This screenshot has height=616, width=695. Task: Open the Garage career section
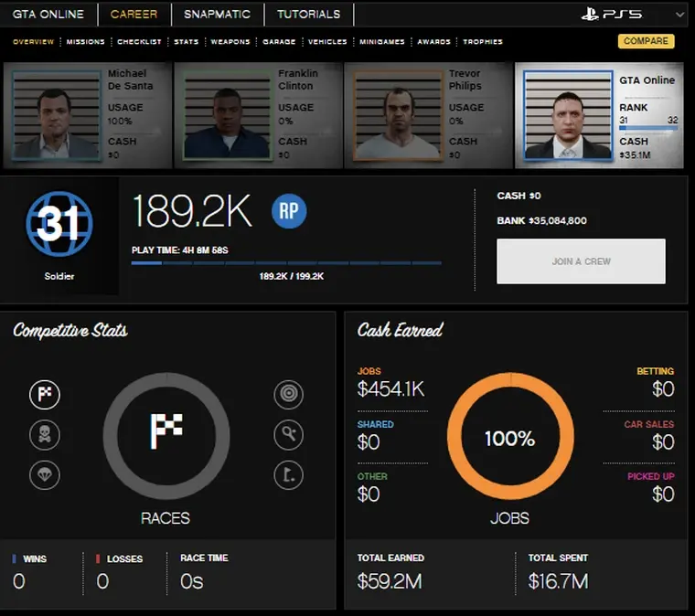[279, 42]
